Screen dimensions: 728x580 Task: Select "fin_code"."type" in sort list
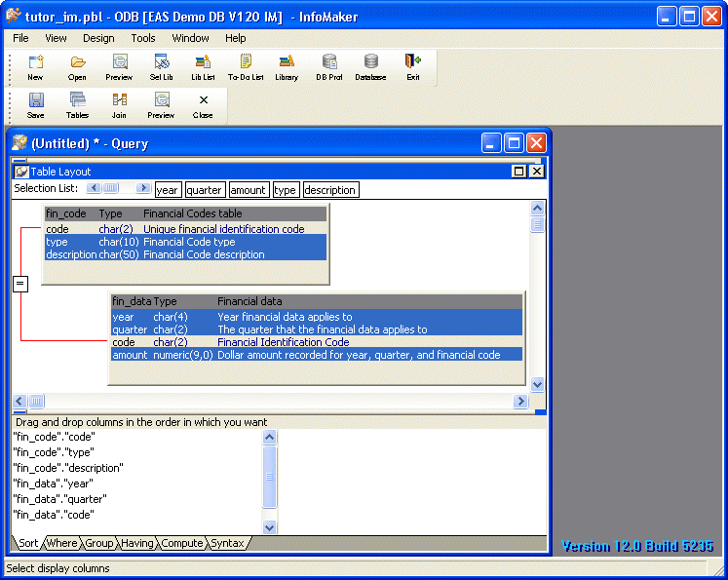[x=54, y=452]
